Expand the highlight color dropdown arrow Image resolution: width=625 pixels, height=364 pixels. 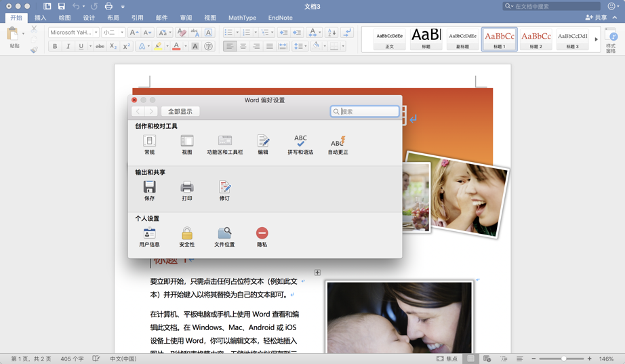coord(167,46)
